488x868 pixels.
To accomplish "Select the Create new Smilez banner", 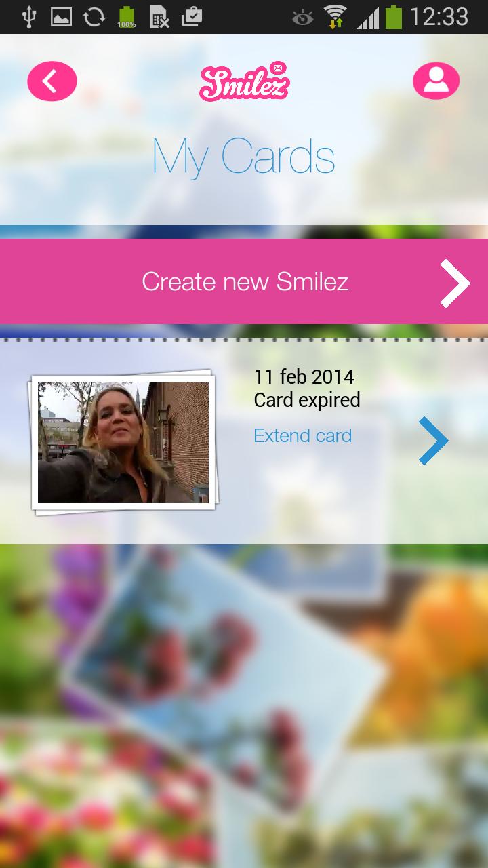I will point(244,281).
